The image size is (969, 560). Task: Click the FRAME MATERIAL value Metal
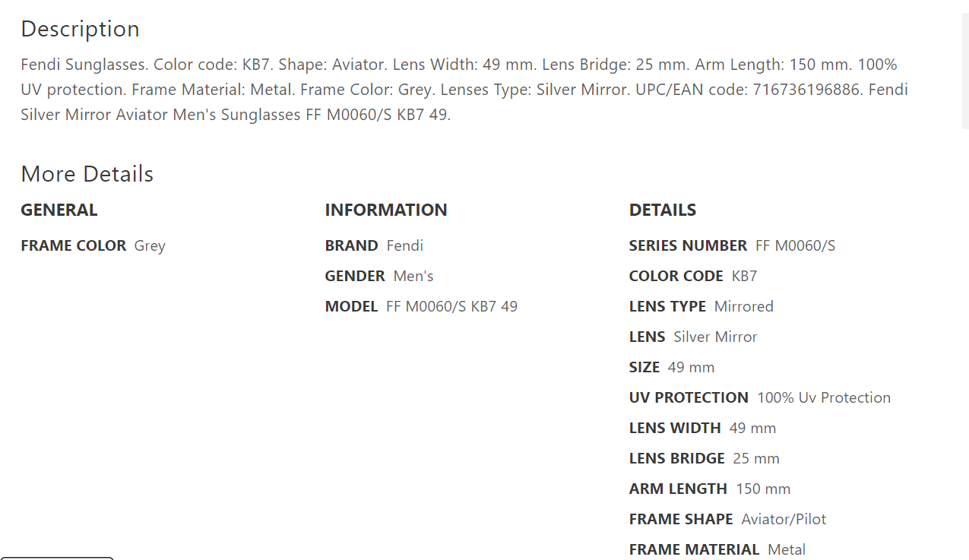point(787,549)
